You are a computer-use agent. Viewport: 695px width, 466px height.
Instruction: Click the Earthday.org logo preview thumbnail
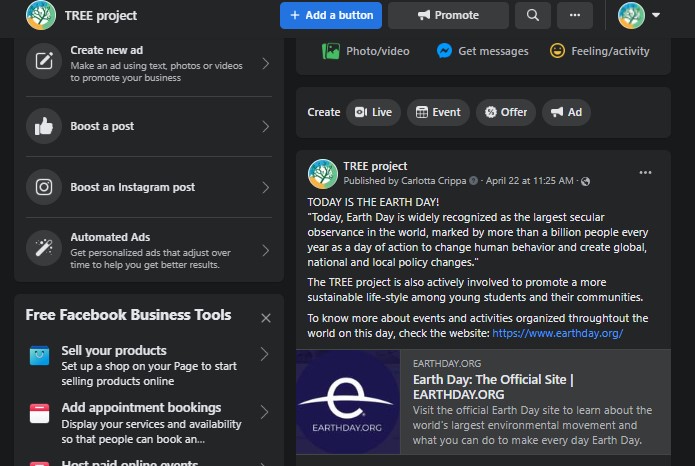(348, 402)
